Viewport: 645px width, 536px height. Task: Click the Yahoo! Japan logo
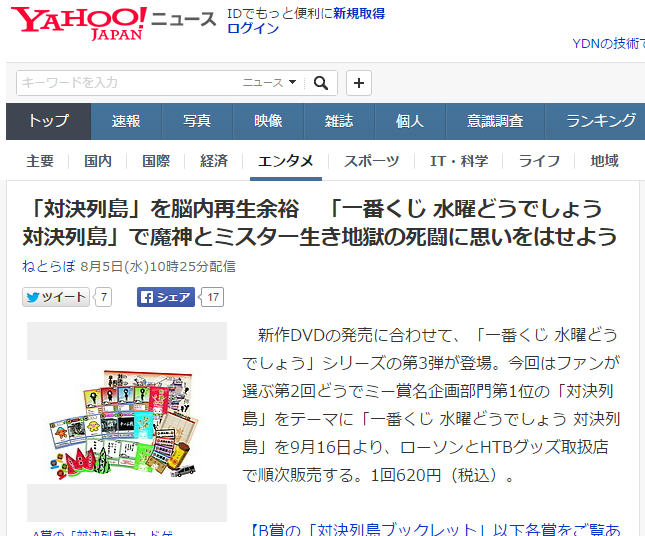[79, 23]
